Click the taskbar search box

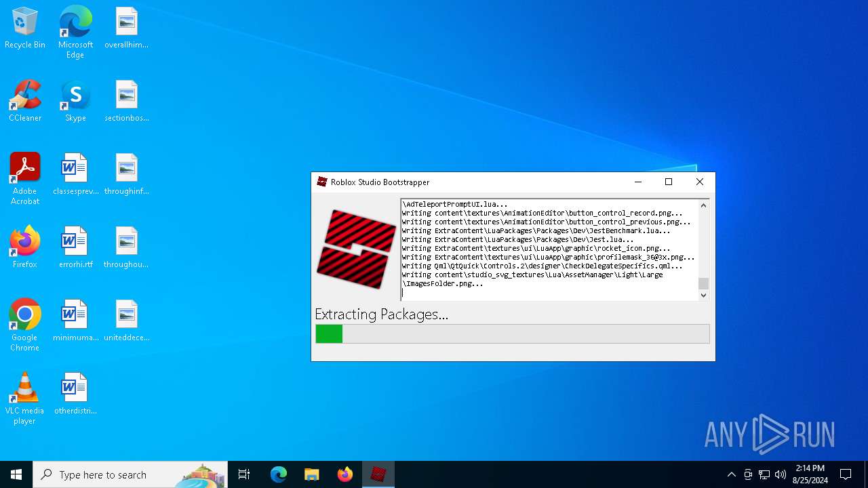(x=130, y=474)
